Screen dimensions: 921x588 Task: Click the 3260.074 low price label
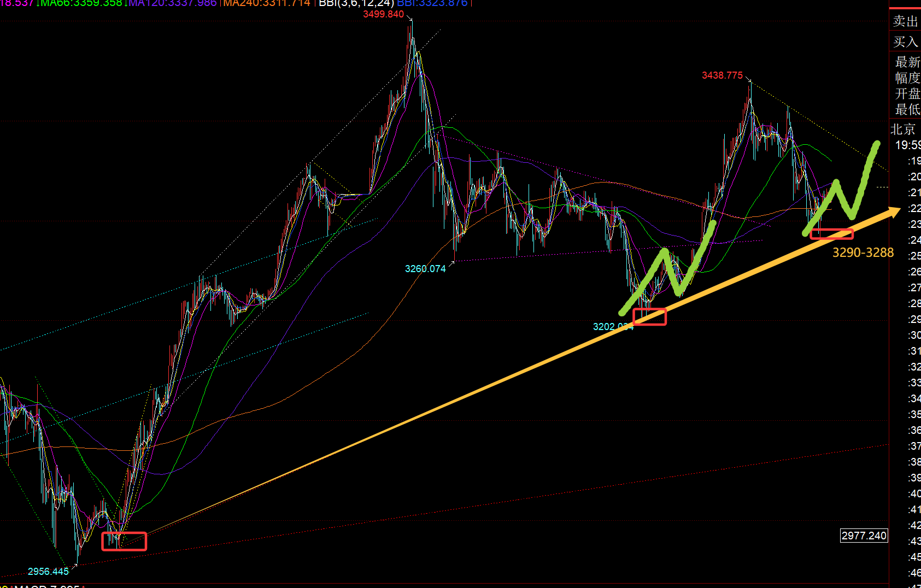tap(425, 269)
